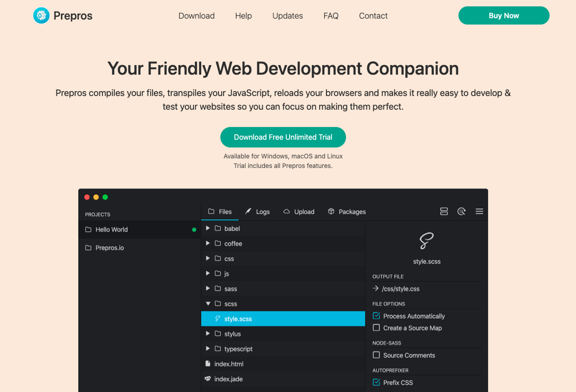Go to the Updates page

coord(288,16)
